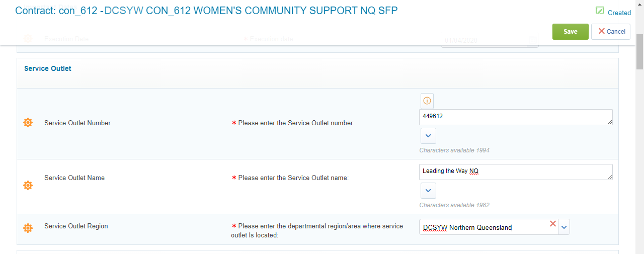
Task: Expand the chevron below Service Outlet name field
Action: coord(428,191)
